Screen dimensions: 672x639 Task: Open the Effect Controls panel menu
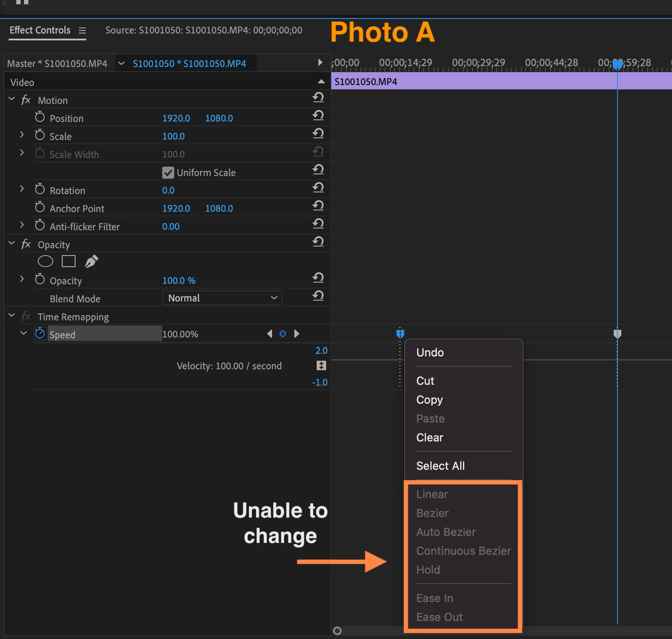(x=82, y=30)
